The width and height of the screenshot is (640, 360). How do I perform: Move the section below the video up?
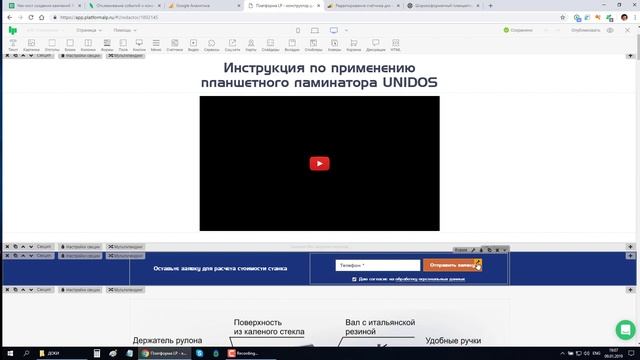point(23,247)
